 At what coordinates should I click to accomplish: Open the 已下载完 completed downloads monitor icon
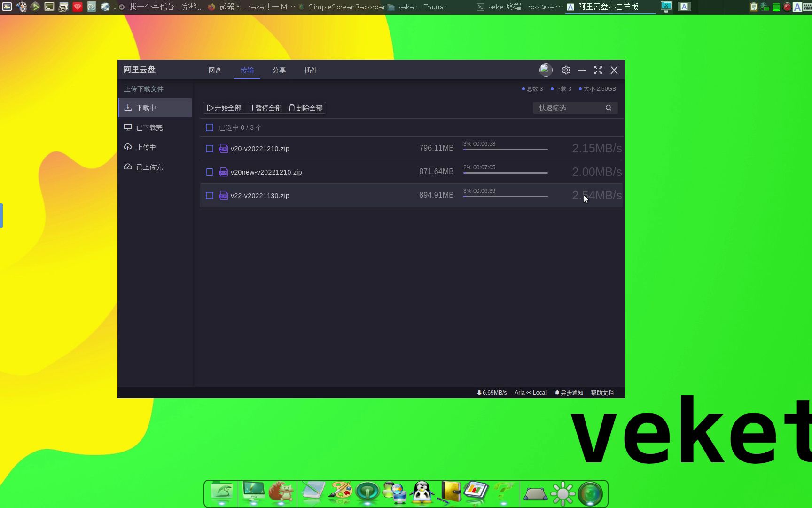point(128,127)
